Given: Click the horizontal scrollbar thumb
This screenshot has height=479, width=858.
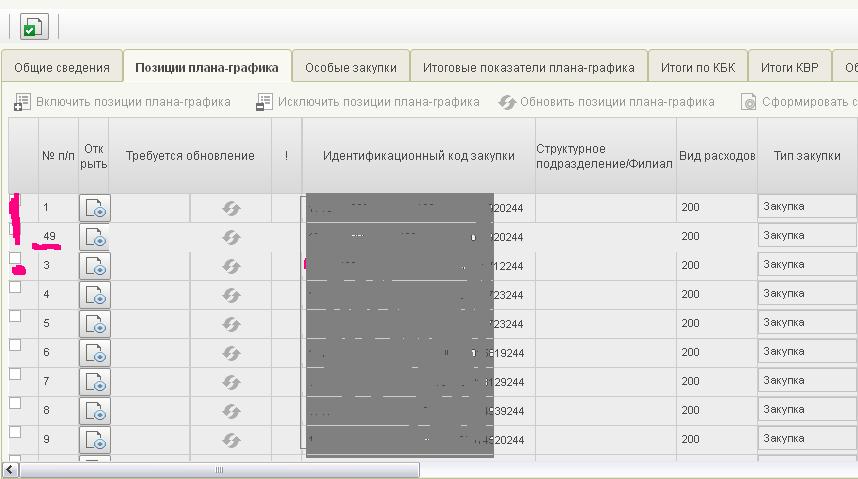Looking at the screenshot, I should click(x=219, y=469).
